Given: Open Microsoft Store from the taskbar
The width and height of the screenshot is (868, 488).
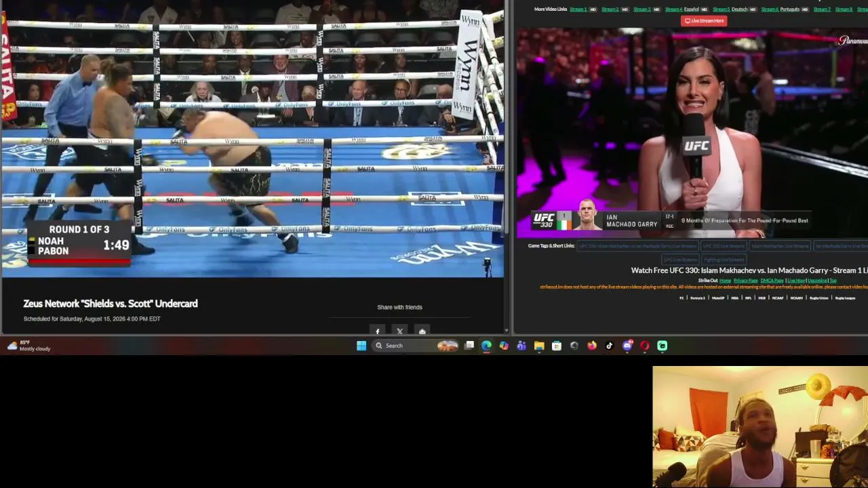Looking at the screenshot, I should click(x=557, y=346).
